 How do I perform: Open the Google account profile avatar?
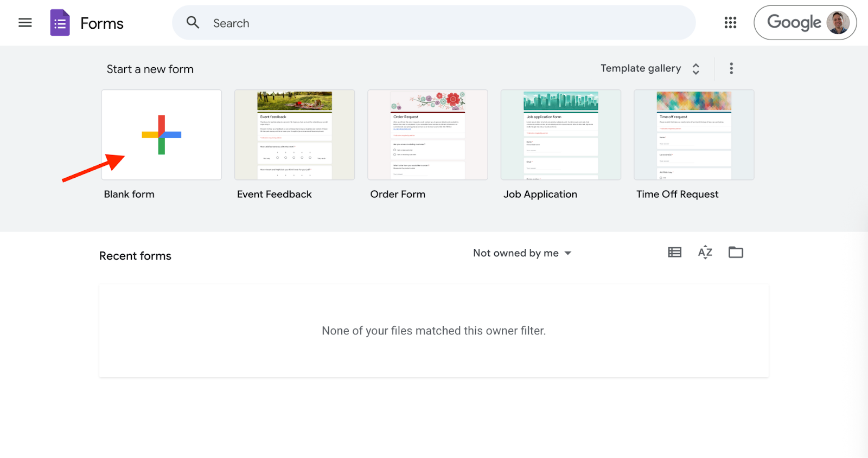[x=837, y=23]
